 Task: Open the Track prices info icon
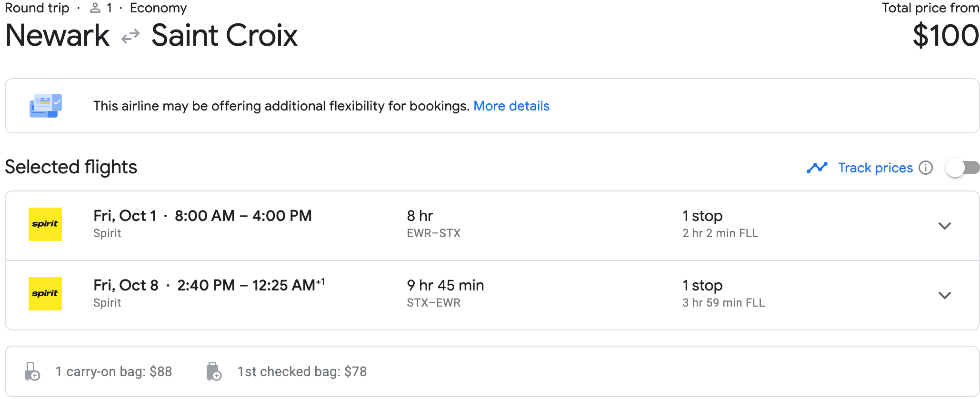926,168
